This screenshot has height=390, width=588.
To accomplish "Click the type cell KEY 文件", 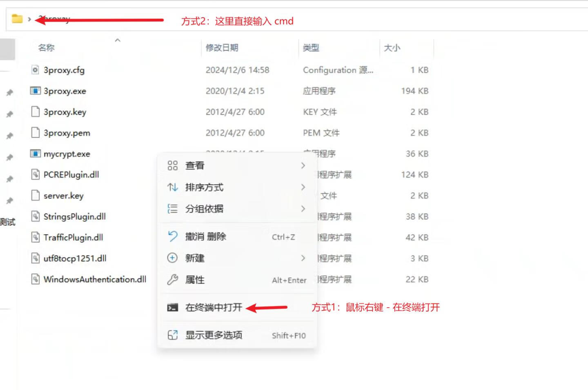I will pyautogui.click(x=320, y=112).
